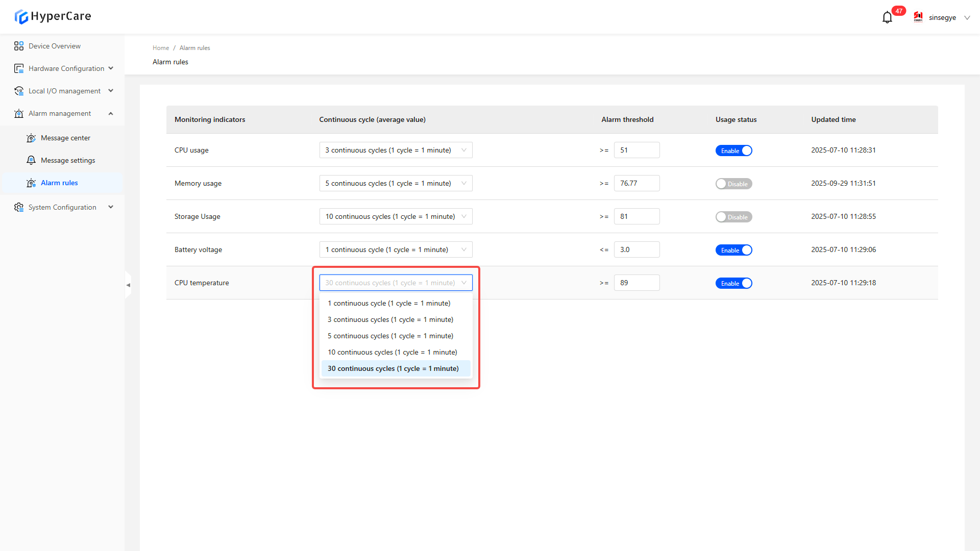Click the Message center icon
This screenshot has height=551, width=980.
31,138
